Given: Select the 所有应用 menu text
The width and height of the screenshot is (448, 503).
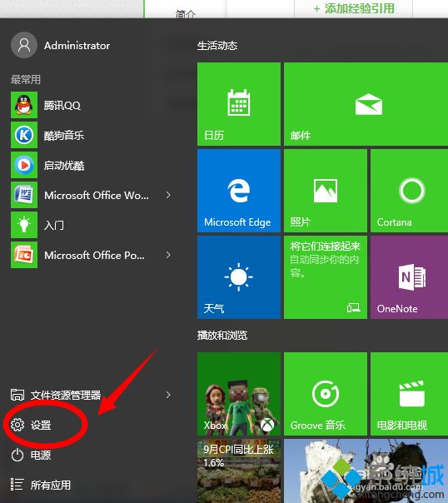Looking at the screenshot, I should [51, 485].
